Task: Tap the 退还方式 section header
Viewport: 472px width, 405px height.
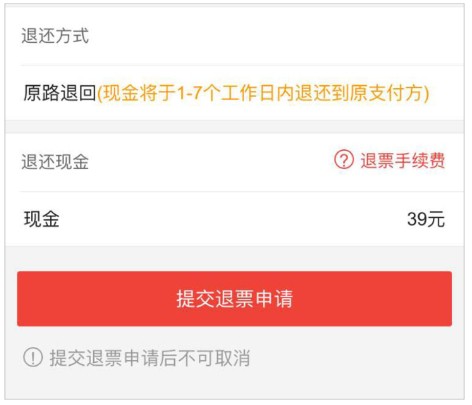Action: [55, 35]
